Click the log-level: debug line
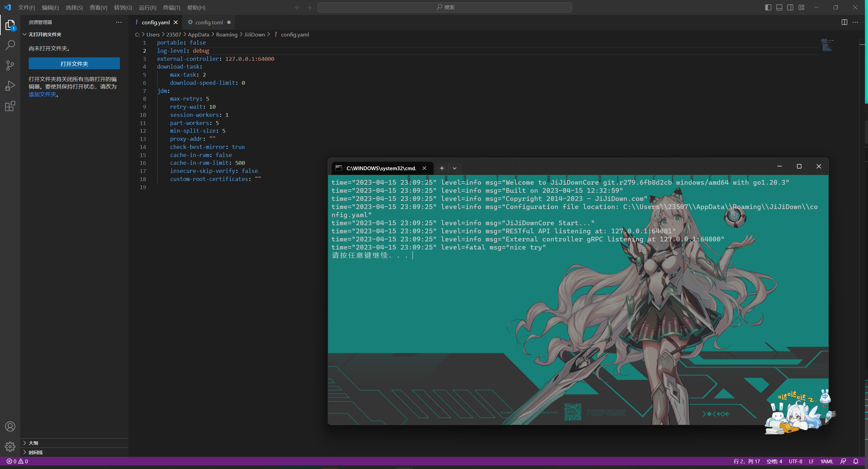 point(183,51)
